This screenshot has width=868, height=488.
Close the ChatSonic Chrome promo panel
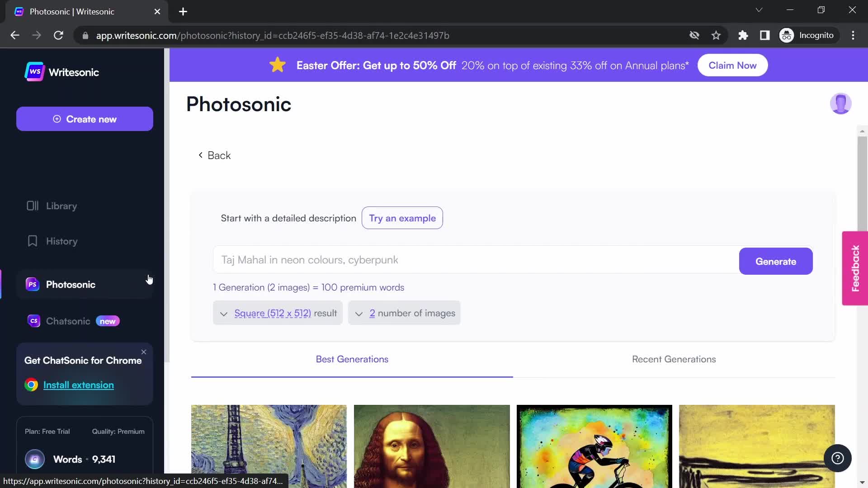(143, 351)
